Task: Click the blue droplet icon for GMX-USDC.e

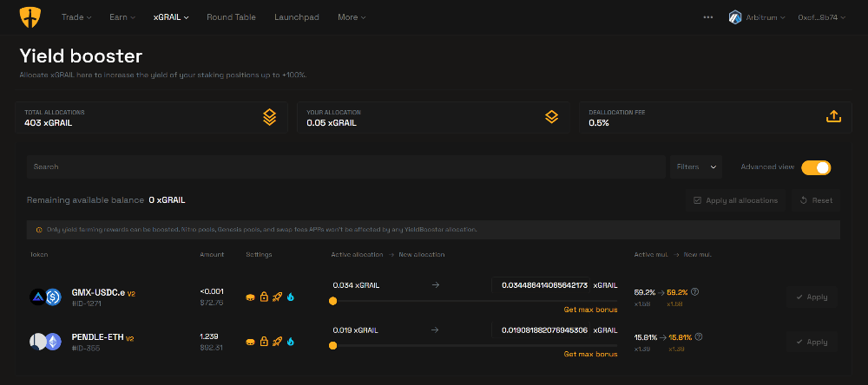Action: [x=291, y=297]
